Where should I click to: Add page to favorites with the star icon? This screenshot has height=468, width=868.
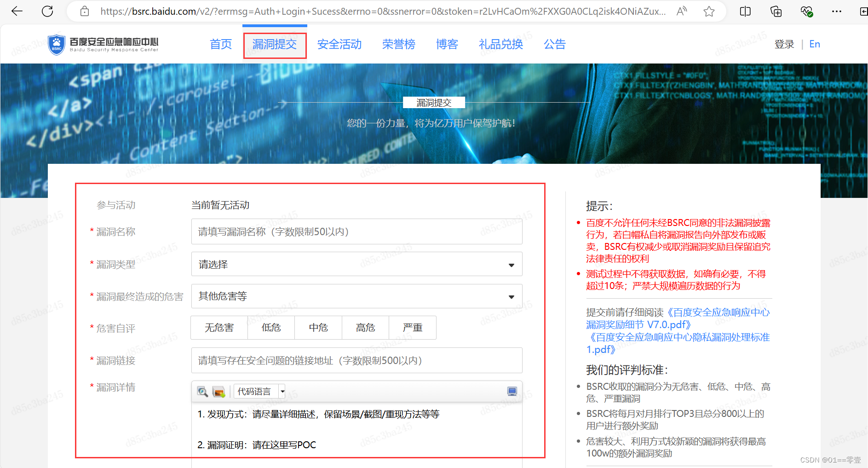point(709,11)
